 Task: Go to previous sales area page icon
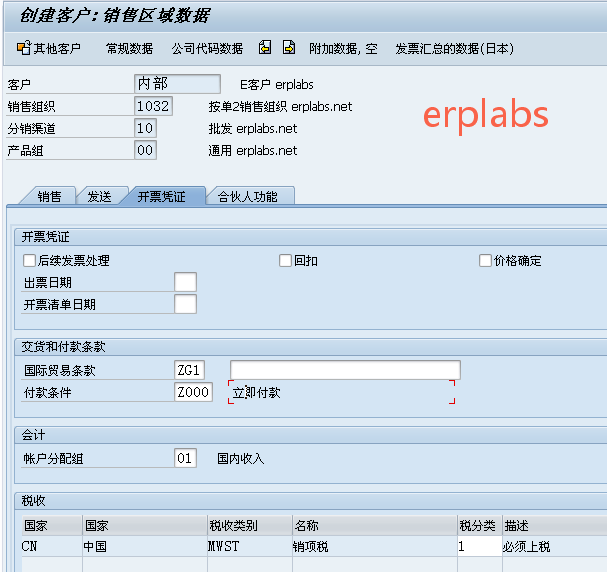[x=265, y=48]
